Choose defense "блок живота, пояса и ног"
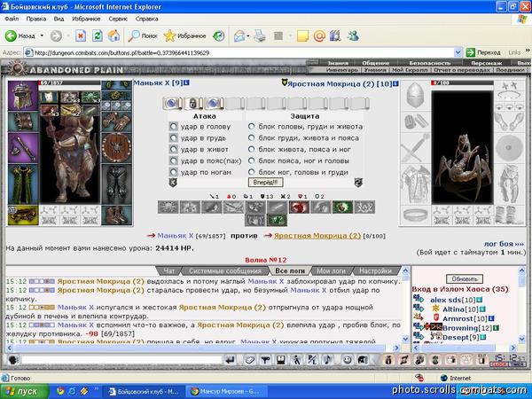Image resolution: width=532 pixels, height=399 pixels. (x=252, y=150)
